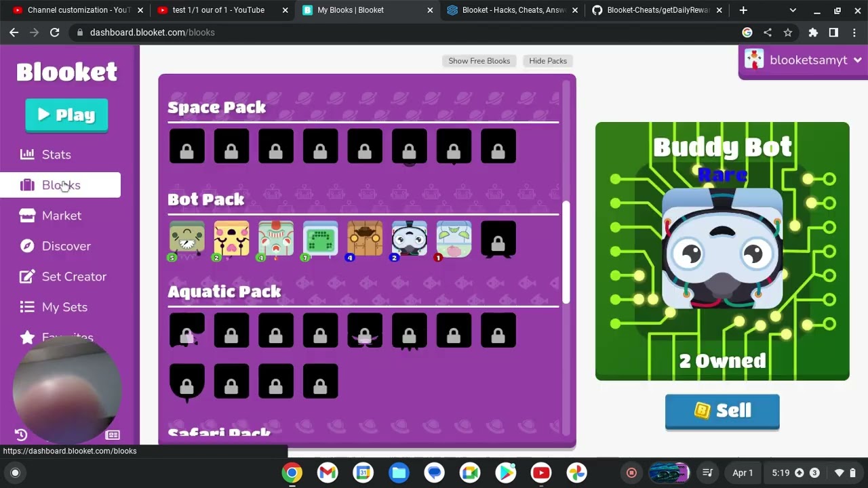Click the Blooket logo
868x488 pixels.
67,72
